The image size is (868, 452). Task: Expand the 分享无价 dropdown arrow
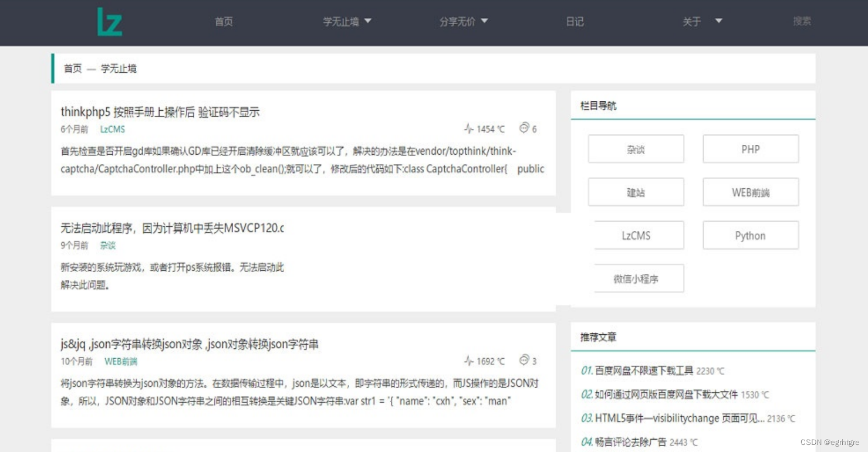pos(484,21)
